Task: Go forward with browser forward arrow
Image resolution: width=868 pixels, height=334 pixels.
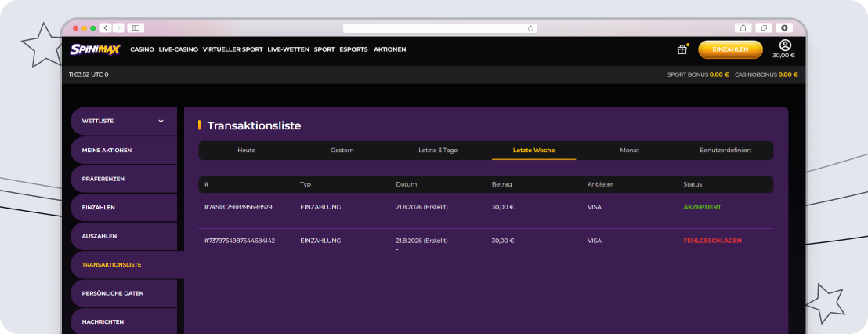Action: click(x=118, y=27)
